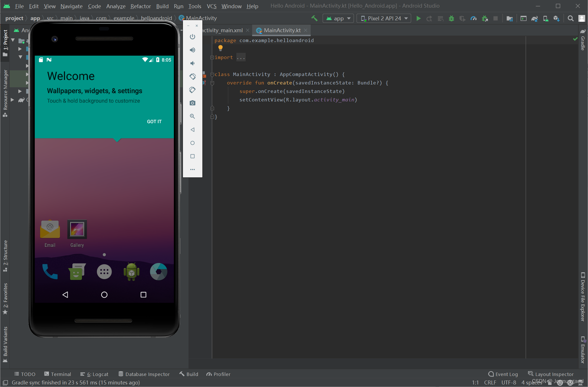Open the app run configuration dropdown

point(338,18)
